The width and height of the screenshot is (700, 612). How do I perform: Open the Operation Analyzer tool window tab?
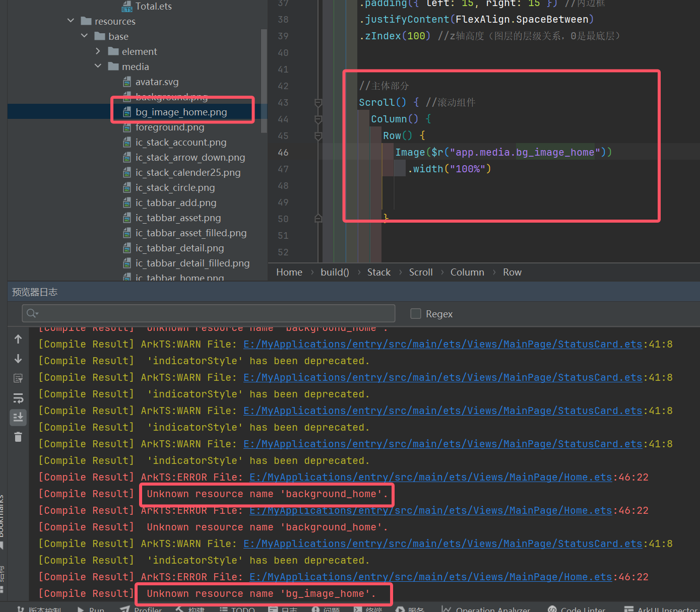486,609
